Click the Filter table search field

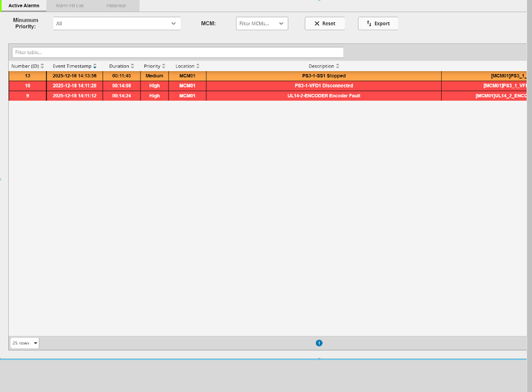[178, 53]
